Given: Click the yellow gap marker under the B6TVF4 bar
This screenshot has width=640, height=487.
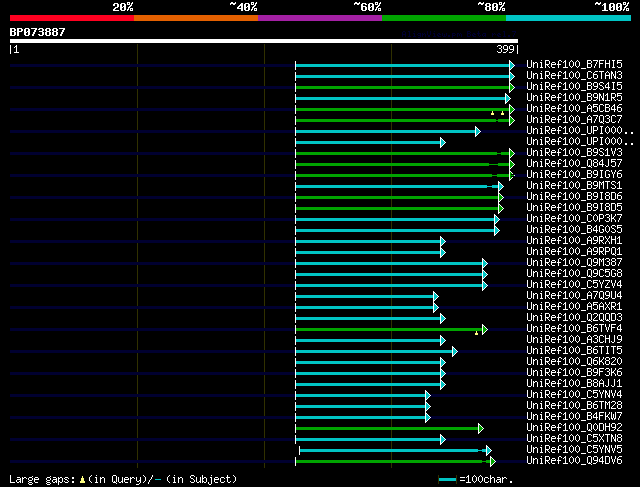Looking at the screenshot, I should click(x=476, y=334).
